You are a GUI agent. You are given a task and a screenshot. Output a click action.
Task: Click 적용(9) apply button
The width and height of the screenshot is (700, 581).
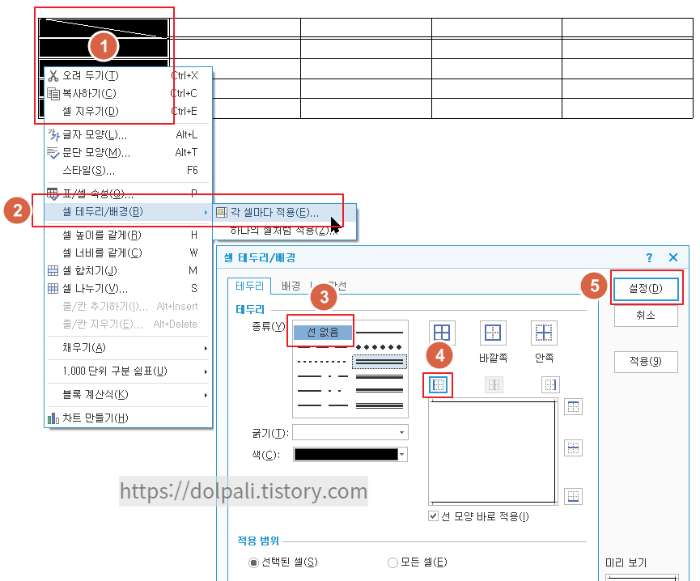click(x=646, y=361)
